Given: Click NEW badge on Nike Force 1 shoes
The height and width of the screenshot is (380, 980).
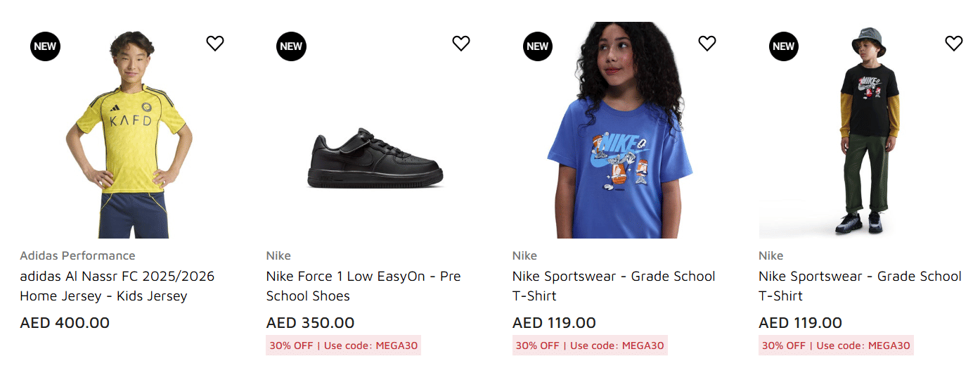Looking at the screenshot, I should click(291, 46).
